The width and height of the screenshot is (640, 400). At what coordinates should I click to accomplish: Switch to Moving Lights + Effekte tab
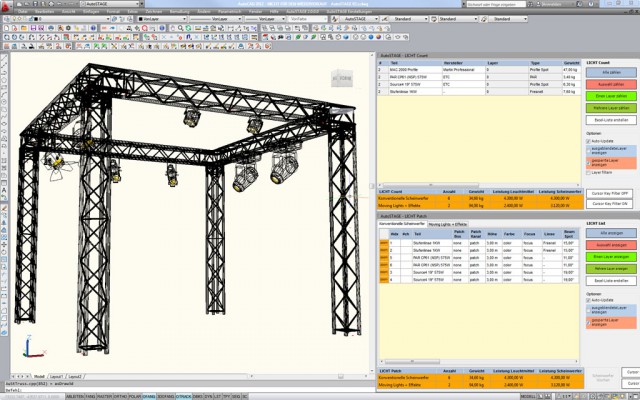450,224
